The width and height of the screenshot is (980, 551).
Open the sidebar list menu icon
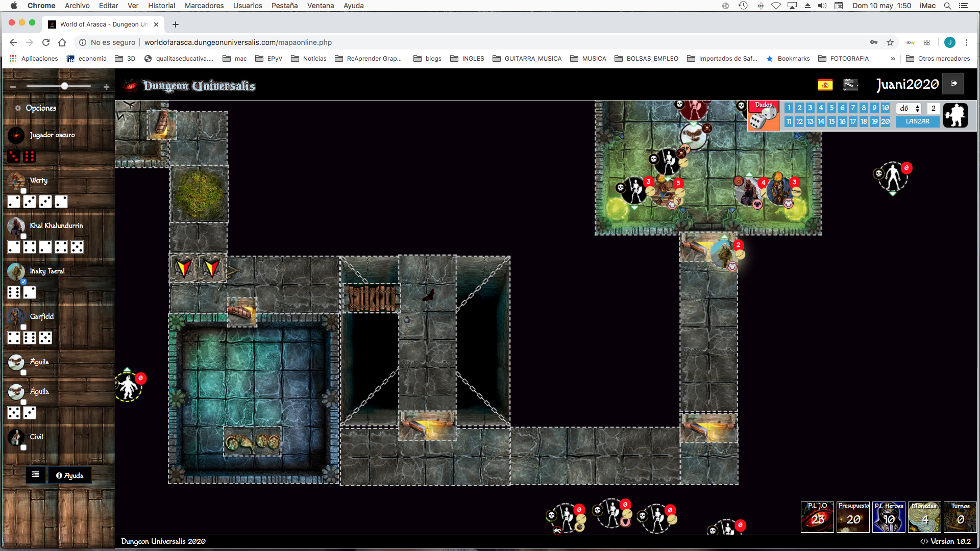tap(35, 475)
